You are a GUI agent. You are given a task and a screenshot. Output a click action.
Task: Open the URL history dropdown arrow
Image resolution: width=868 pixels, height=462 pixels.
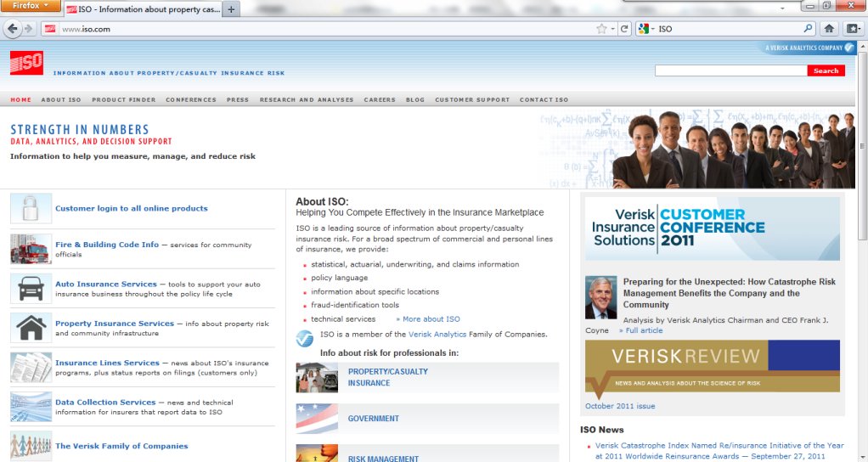pyautogui.click(x=613, y=29)
